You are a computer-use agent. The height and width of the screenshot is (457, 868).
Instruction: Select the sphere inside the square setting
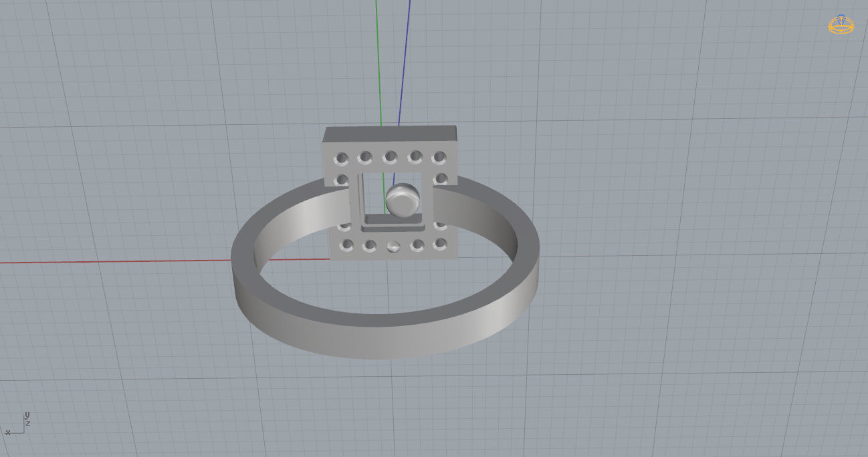403,200
